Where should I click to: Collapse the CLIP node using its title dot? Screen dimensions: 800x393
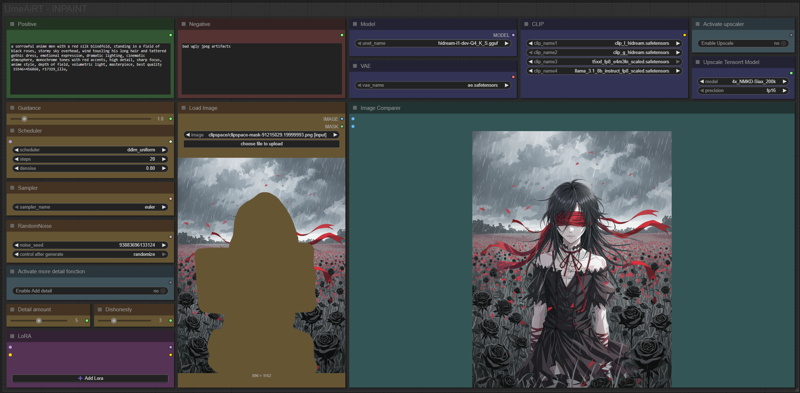[526, 24]
